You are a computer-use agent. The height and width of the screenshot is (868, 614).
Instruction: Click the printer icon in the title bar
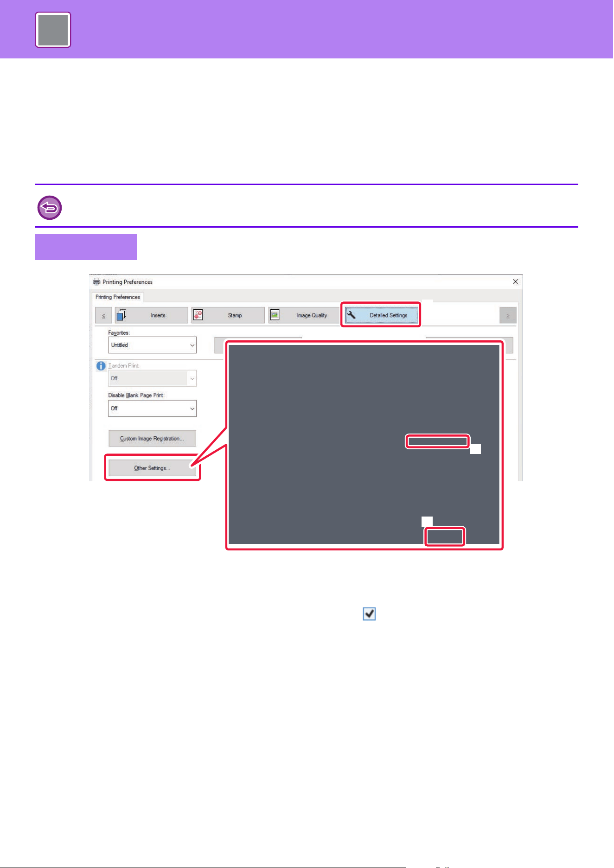(x=96, y=282)
